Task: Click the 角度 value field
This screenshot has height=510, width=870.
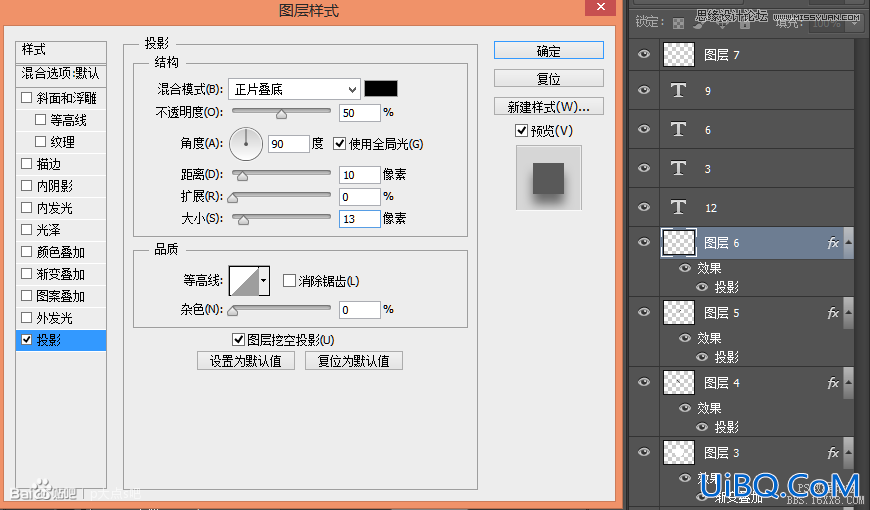Action: click(288, 144)
